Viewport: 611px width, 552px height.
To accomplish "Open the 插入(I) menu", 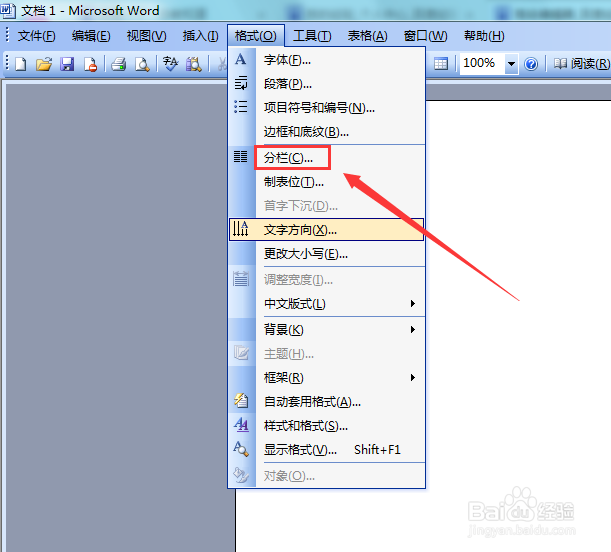I will pos(201,36).
